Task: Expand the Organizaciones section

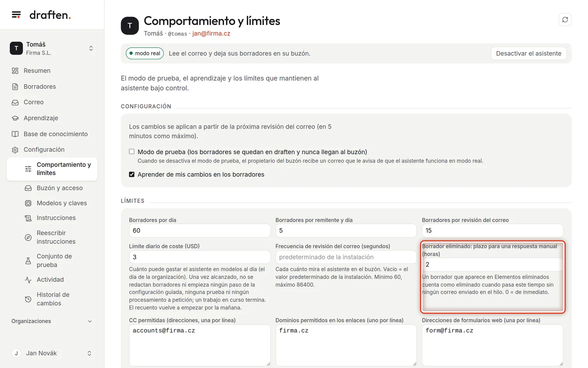Action: pos(52,321)
